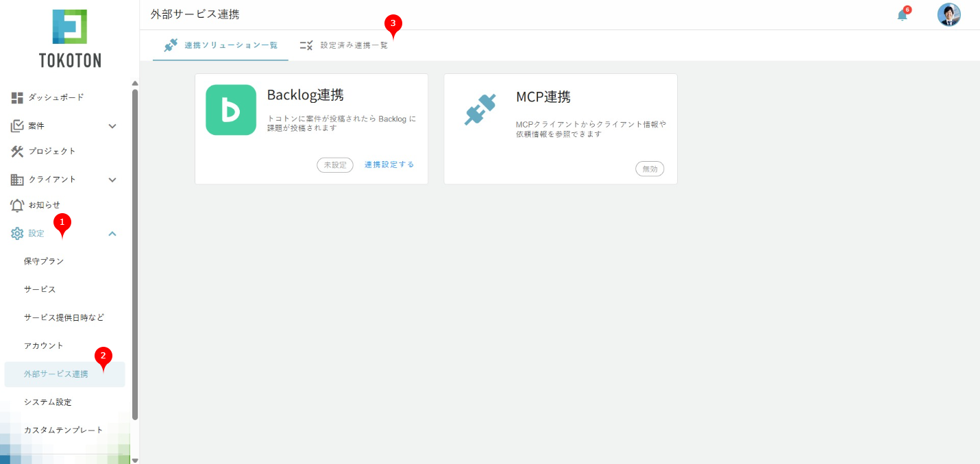Switch to 設定済み連携一覧 tab
The image size is (980, 464).
(344, 45)
